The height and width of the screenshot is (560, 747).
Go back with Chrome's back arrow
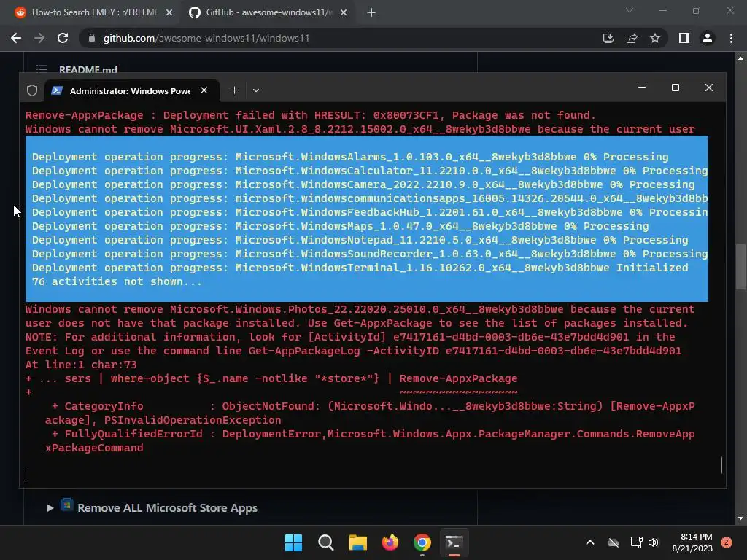[x=16, y=38]
